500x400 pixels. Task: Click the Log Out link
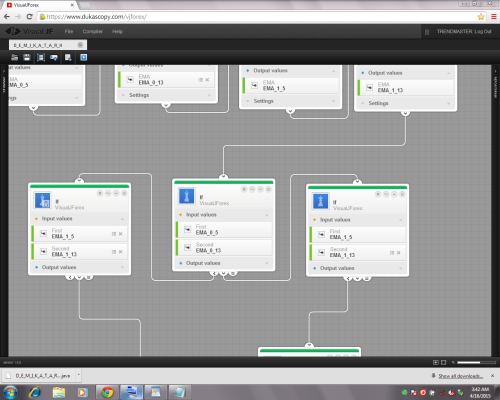[x=483, y=31]
